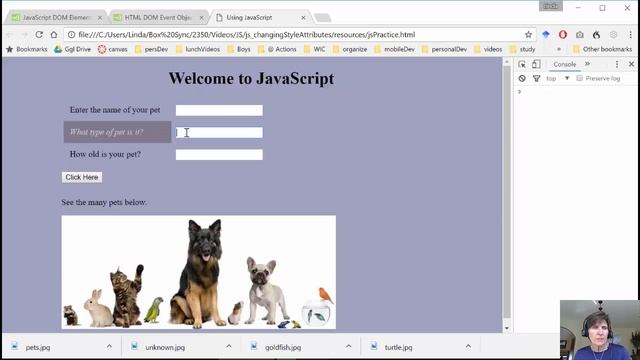The height and width of the screenshot is (360, 640).
Task: Clear the console with the ban icon
Action: [522, 78]
